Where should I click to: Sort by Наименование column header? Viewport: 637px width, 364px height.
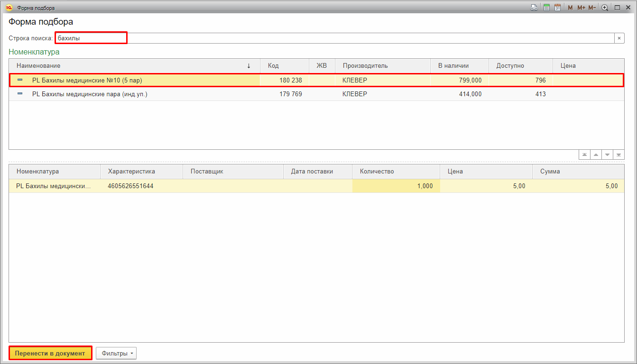[x=133, y=66]
